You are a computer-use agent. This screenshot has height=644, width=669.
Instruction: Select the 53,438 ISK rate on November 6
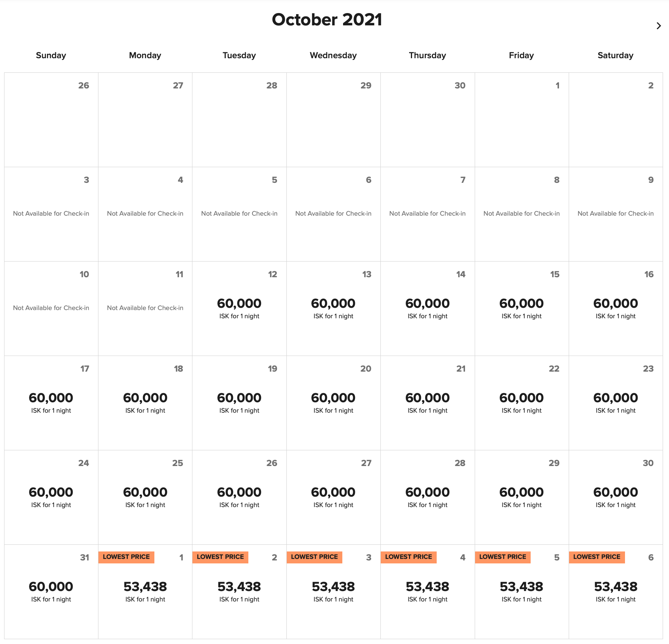tap(615, 587)
